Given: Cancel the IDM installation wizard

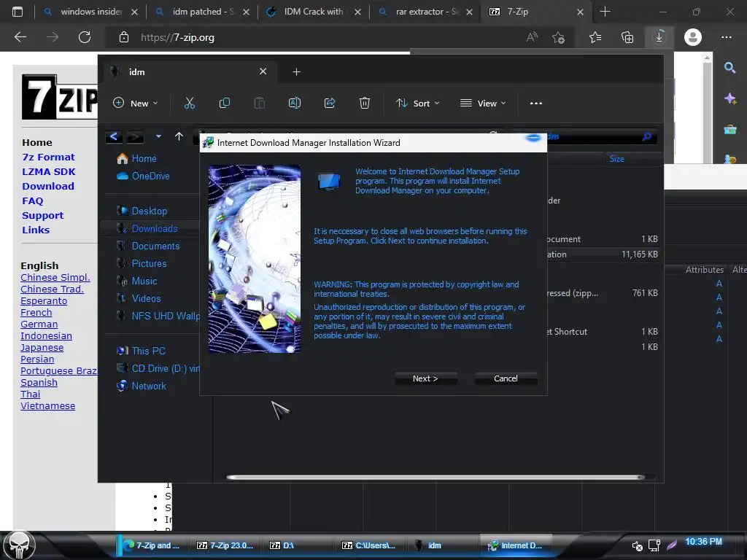Looking at the screenshot, I should click(506, 378).
